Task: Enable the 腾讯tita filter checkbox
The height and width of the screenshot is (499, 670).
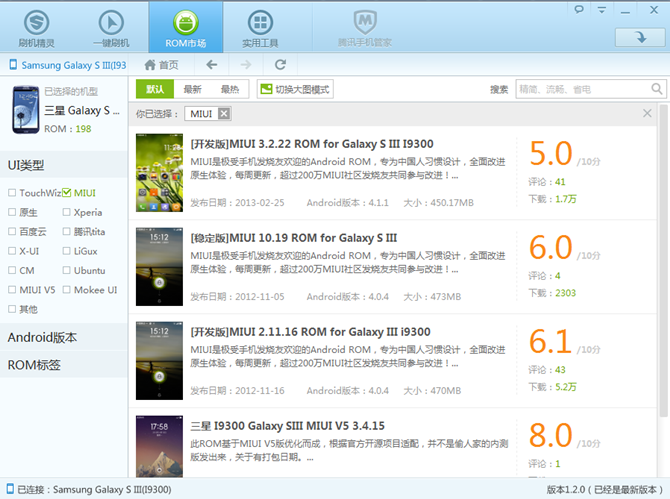Action: click(66, 231)
